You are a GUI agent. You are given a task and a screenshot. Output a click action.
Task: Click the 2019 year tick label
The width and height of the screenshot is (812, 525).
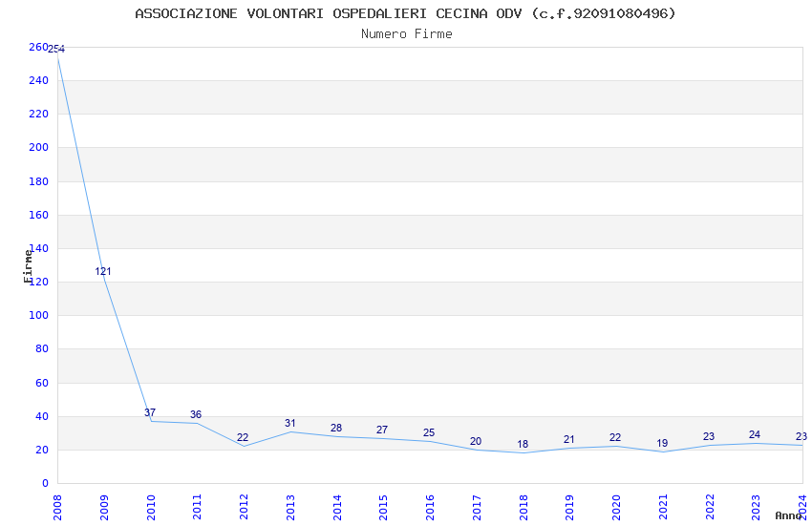point(569,505)
